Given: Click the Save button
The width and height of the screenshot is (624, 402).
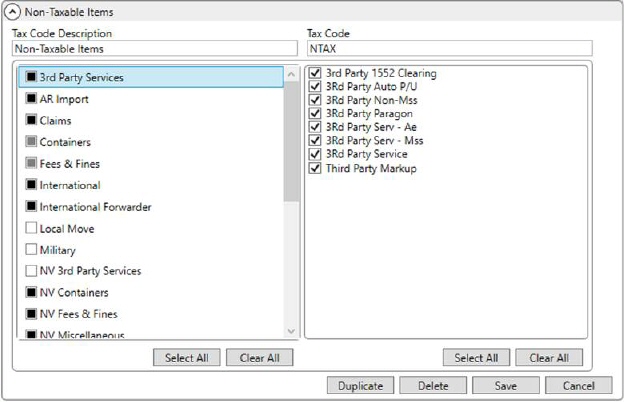Looking at the screenshot, I should (506, 385).
